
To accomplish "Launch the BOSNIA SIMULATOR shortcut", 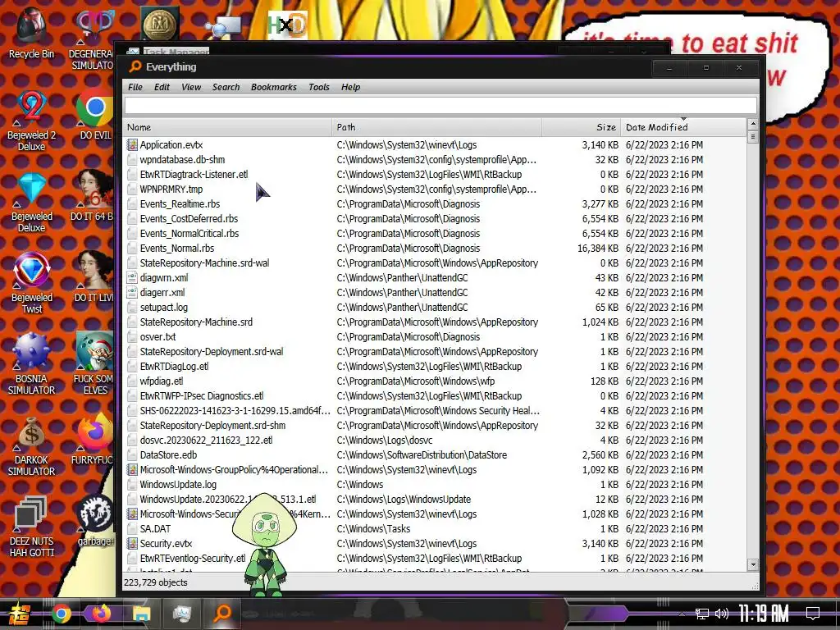I will point(31,364).
